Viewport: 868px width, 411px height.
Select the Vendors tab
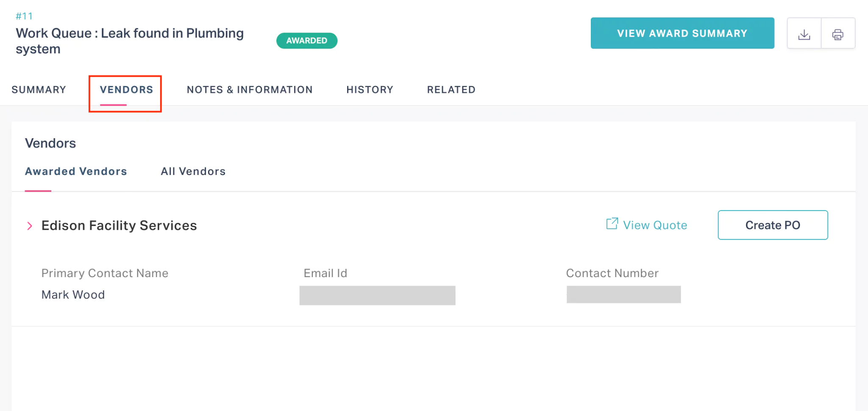126,90
